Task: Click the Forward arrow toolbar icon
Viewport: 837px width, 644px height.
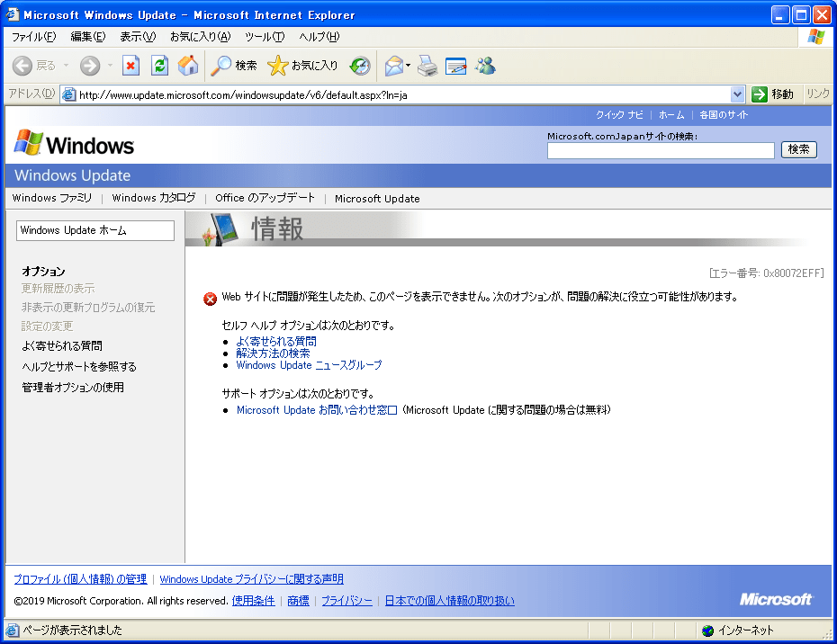Action: 90,66
